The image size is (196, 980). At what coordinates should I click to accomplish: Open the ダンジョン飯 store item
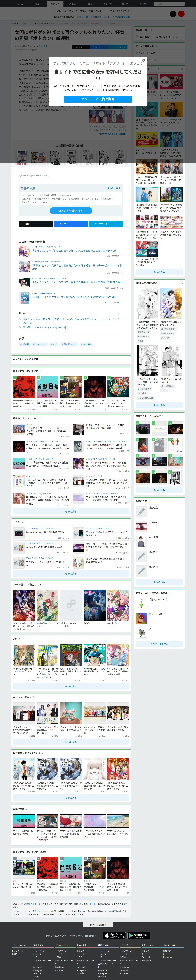pyautogui.click(x=141, y=618)
